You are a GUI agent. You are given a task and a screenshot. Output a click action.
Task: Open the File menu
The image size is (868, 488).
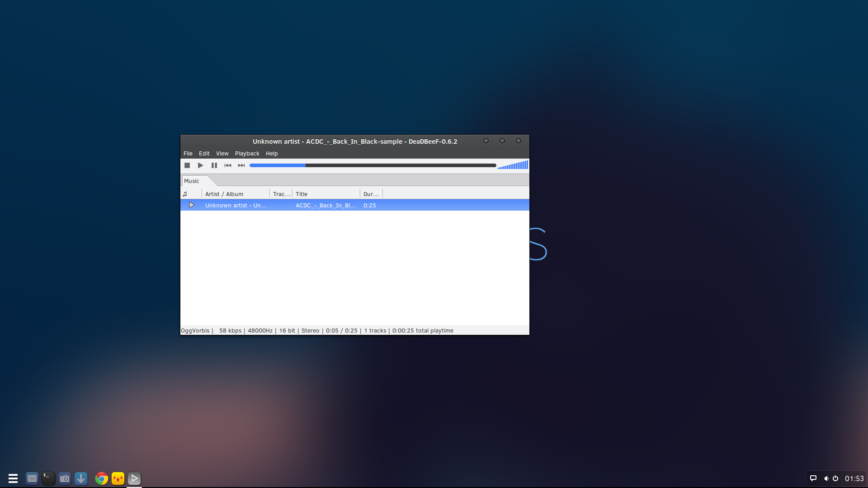pyautogui.click(x=188, y=154)
